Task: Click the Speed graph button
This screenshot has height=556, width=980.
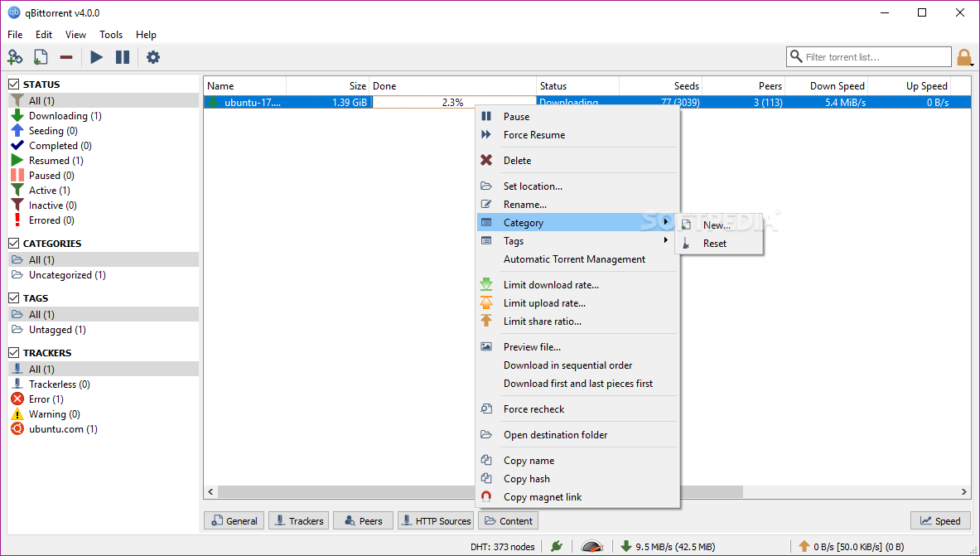Action: pos(940,520)
